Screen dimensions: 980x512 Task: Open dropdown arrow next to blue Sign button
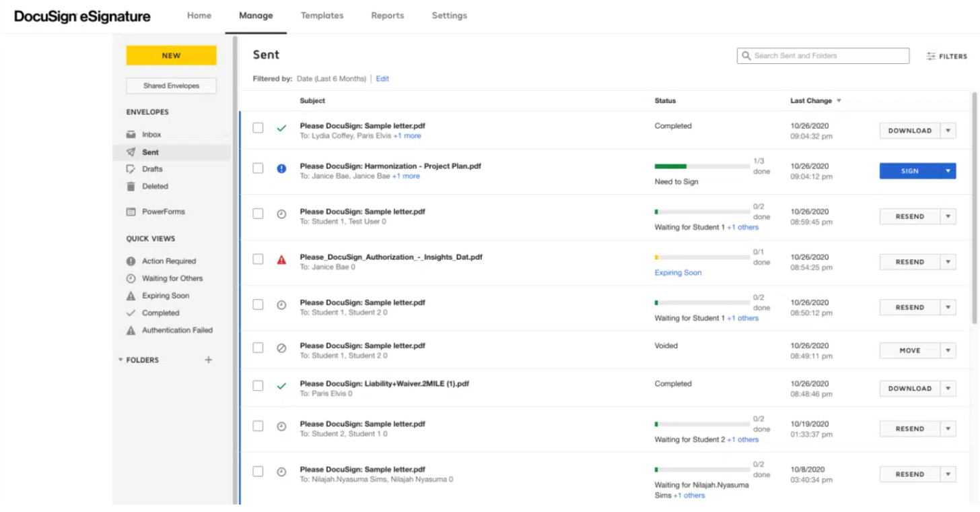(x=948, y=171)
